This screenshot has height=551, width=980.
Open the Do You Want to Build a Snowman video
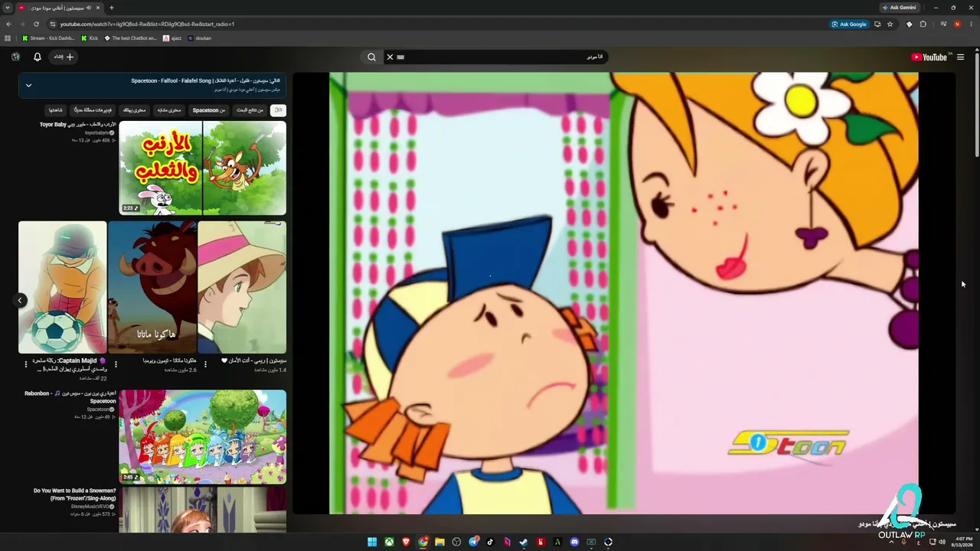75,494
